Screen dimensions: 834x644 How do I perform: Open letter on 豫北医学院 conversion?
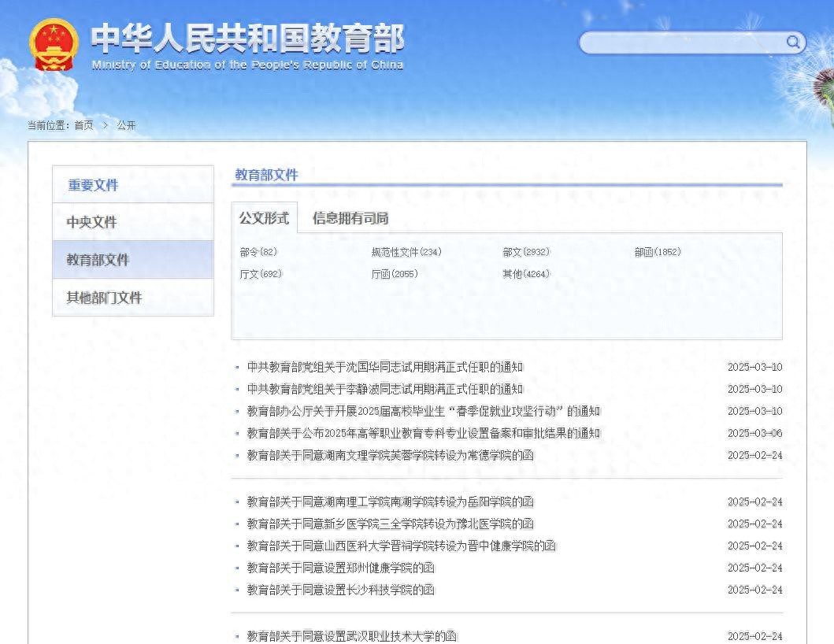(391, 524)
